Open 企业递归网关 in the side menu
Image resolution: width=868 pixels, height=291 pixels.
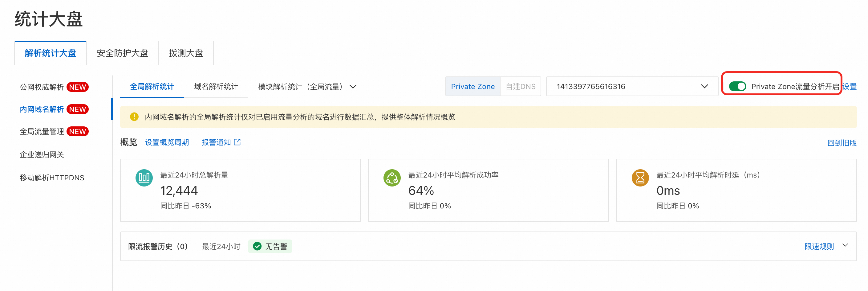coord(42,154)
